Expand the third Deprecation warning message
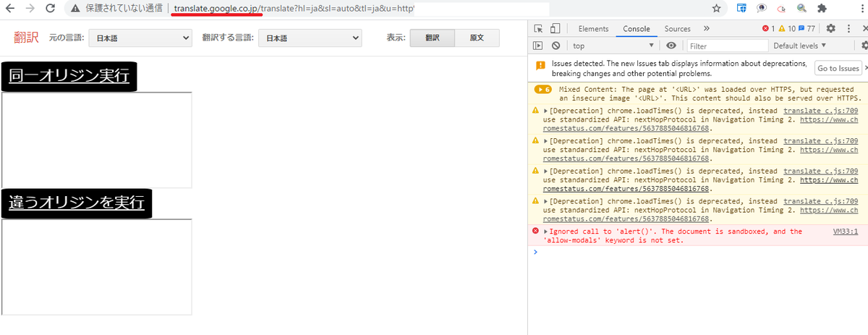 [545, 171]
